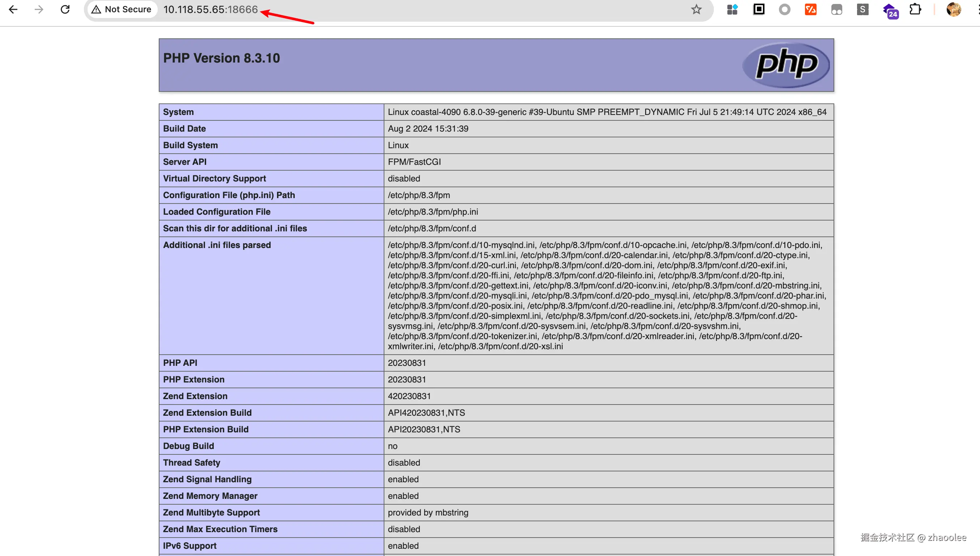Click the black square-in-square extension icon
This screenshot has height=556, width=980.
click(x=758, y=9)
